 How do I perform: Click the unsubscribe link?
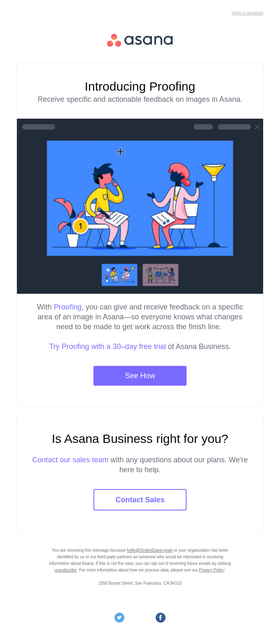pyautogui.click(x=65, y=570)
